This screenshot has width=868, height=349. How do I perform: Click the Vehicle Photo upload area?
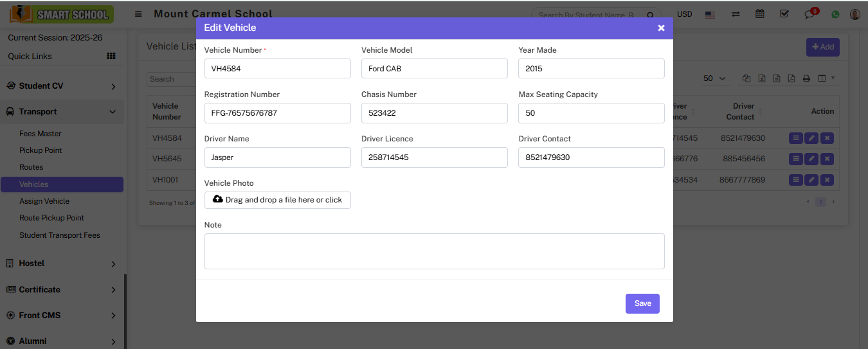pos(277,200)
